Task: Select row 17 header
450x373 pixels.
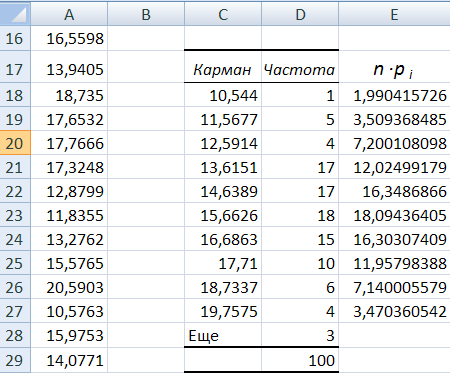Action: 15,67
